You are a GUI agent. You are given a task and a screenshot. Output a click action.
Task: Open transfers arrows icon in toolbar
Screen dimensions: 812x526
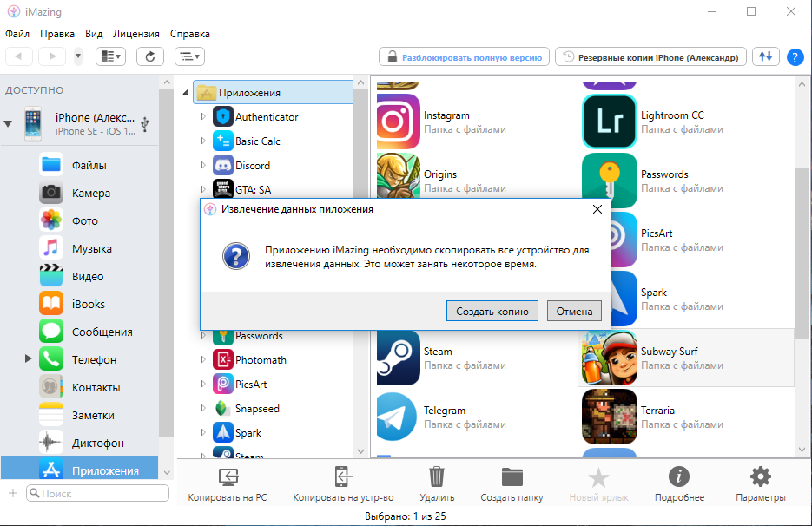(x=766, y=56)
